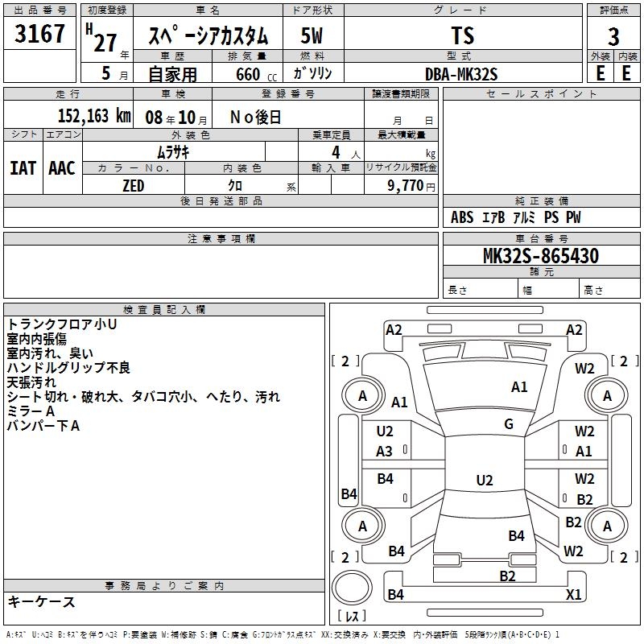Select the mileage value 152,163 km
Screen dimensions: 644x644
point(94,116)
